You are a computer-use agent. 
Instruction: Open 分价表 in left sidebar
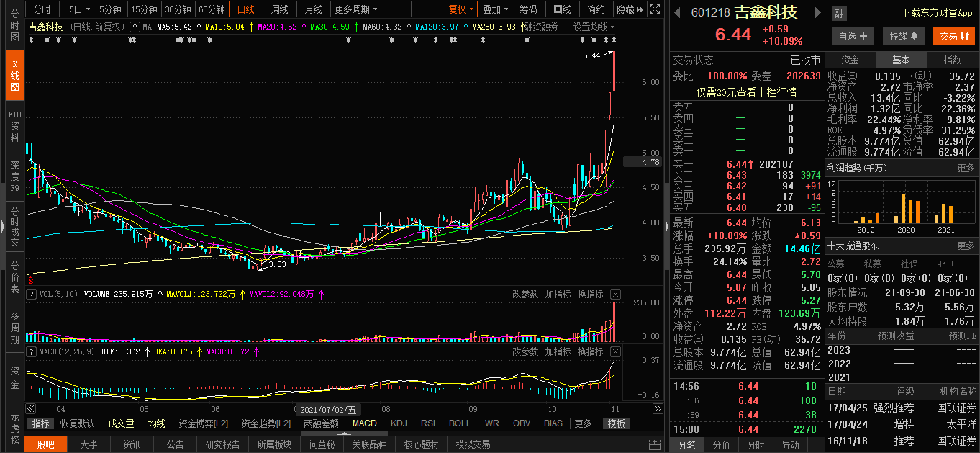coord(14,277)
